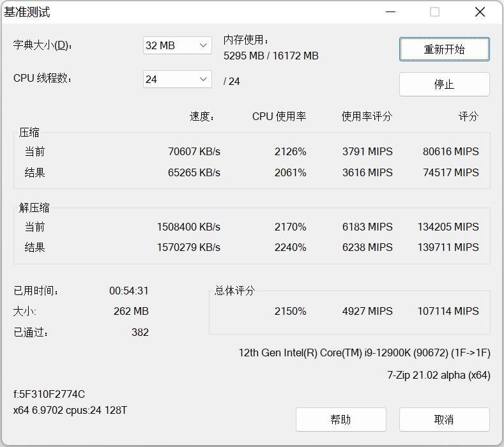The height and width of the screenshot is (447, 504).
Task: Click the 已通过 label
Action: click(31, 332)
